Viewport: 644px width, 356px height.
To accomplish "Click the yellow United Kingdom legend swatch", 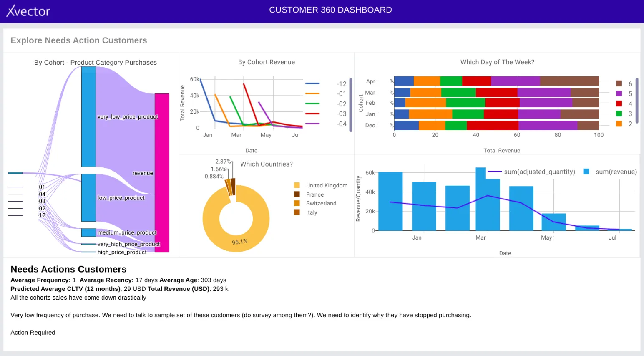I will 297,185.
